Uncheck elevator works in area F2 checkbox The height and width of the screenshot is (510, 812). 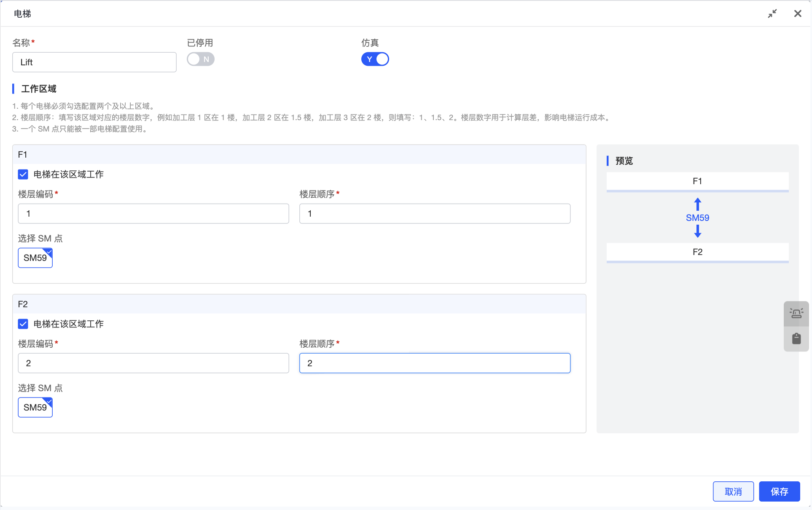click(23, 324)
